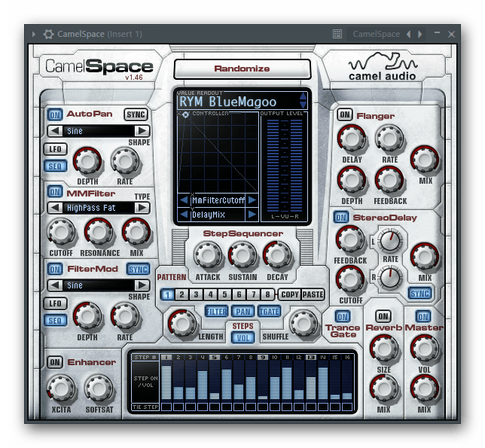Open the plugin options gear icon

click(x=48, y=34)
